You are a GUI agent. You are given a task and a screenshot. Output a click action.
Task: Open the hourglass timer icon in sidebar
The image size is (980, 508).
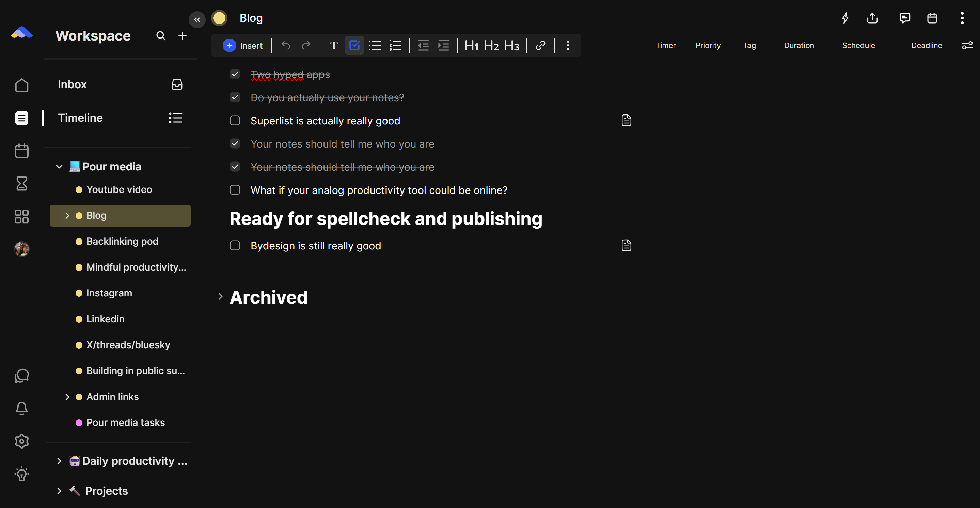[x=22, y=183]
